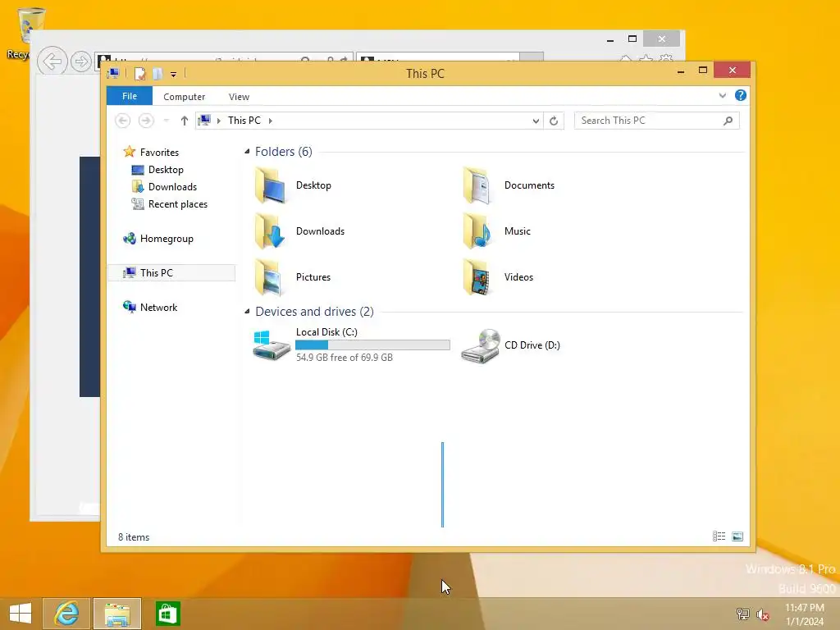840x630 pixels.
Task: Open the Desktop folder icon in Folders
Action: (271, 185)
